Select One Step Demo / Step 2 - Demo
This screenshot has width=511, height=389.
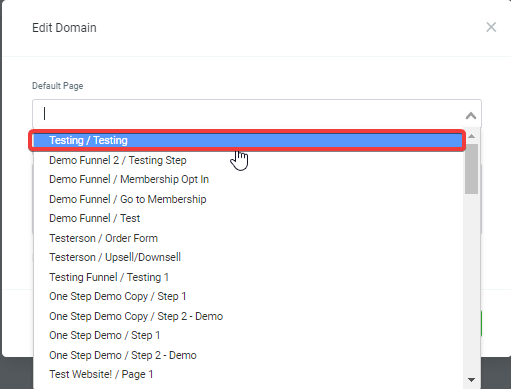pos(248,355)
